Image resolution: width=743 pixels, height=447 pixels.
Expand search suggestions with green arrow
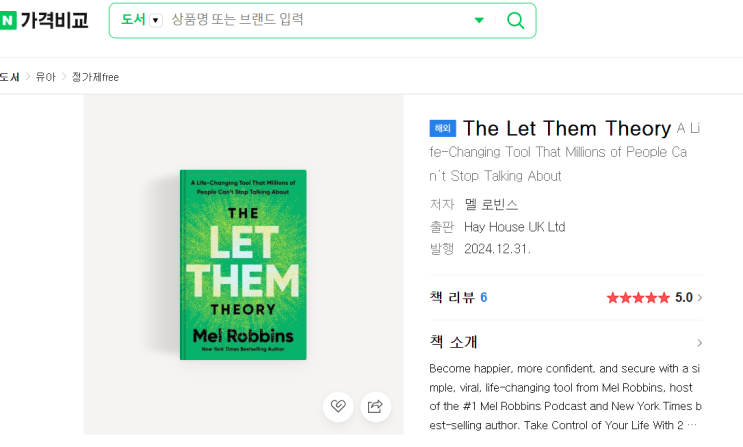[x=479, y=20]
